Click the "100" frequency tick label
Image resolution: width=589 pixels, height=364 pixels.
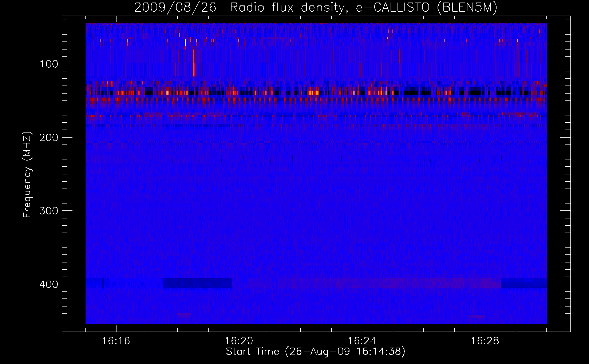[49, 64]
